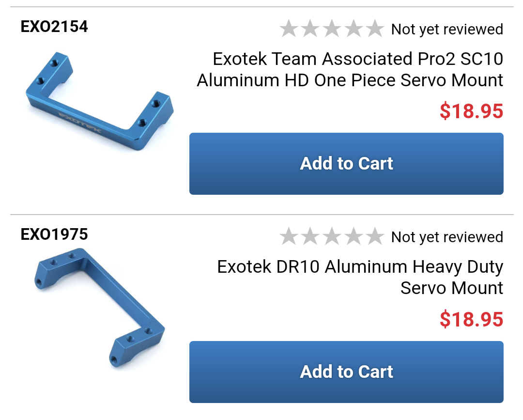View the EXO1975 blue servo mount product image

pyautogui.click(x=100, y=308)
